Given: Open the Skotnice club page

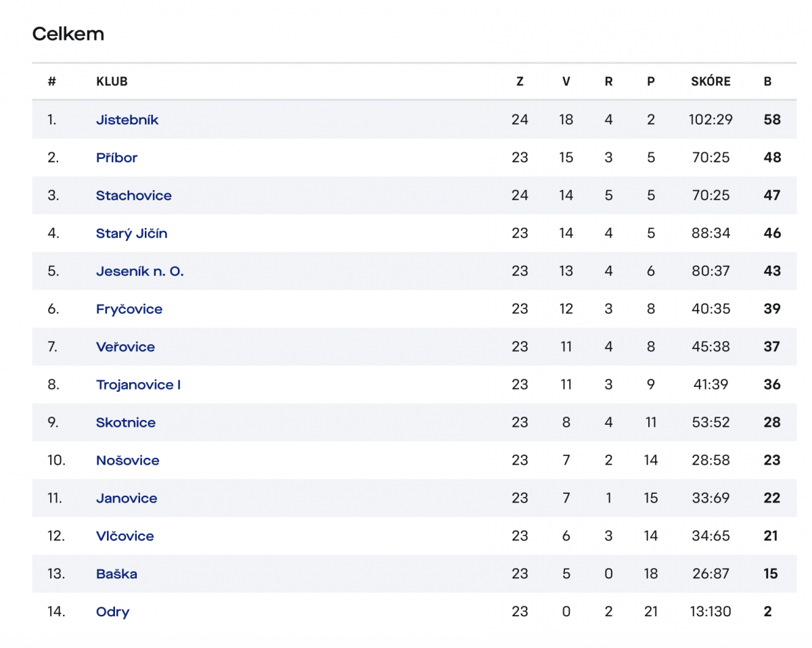Looking at the screenshot, I should coord(126,423).
